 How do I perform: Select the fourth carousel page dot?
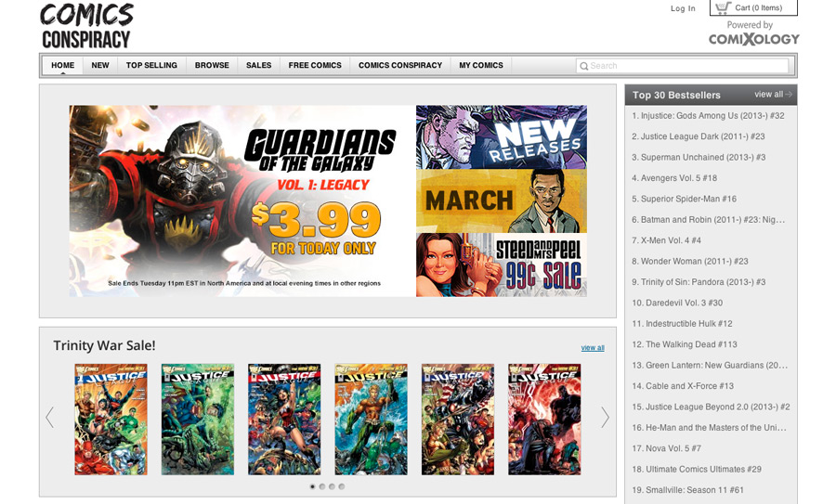(x=342, y=486)
